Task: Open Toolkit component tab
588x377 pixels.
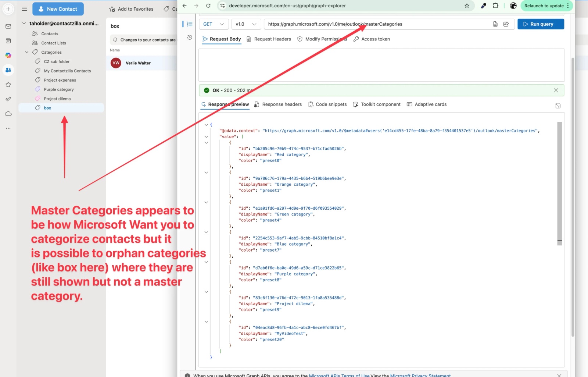Action: click(x=377, y=104)
